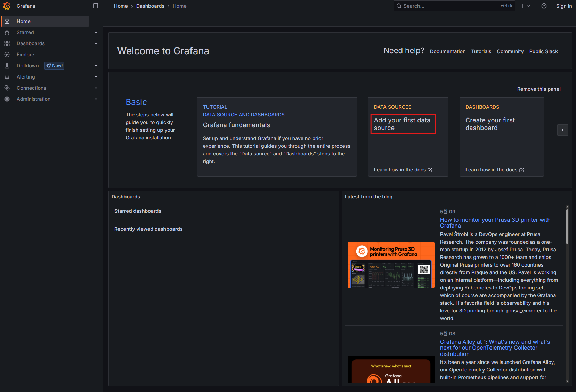
Task: Click the Starred dashboards heading
Action: (138, 211)
